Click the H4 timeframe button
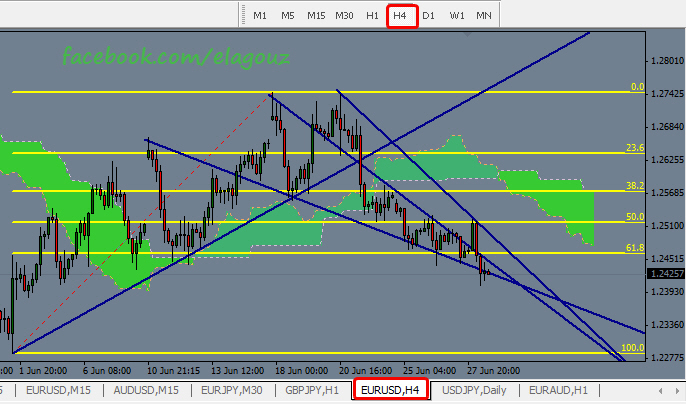The image size is (686, 404). click(x=402, y=16)
